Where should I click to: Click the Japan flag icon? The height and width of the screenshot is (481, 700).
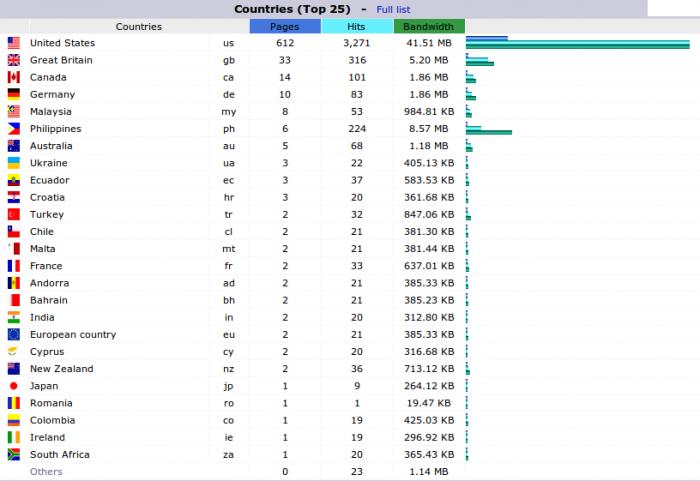[14, 386]
